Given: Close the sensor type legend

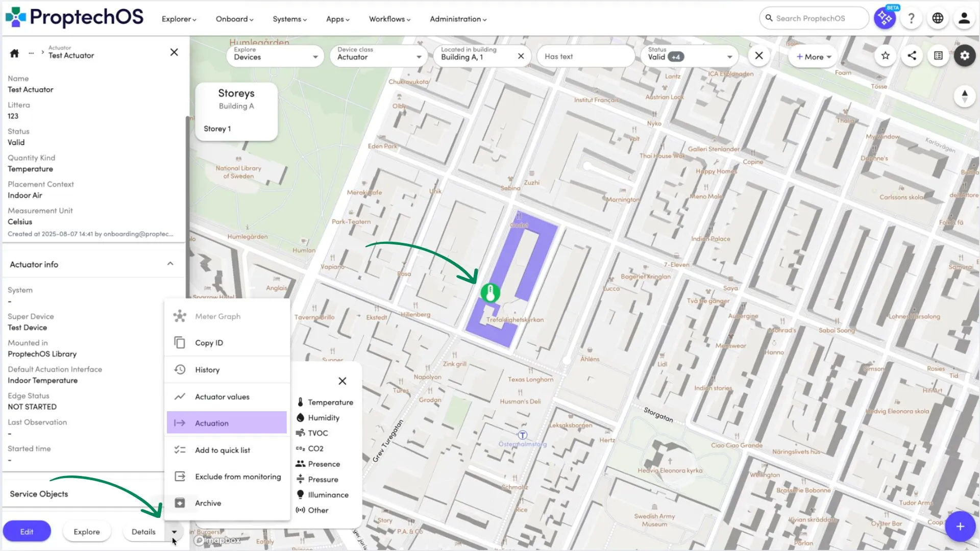Looking at the screenshot, I should [x=342, y=381].
